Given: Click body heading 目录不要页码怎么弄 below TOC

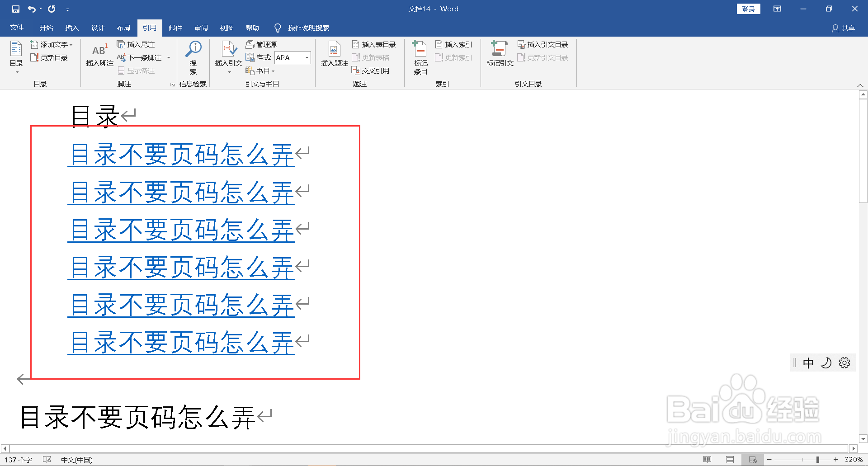Looking at the screenshot, I should pos(138,417).
